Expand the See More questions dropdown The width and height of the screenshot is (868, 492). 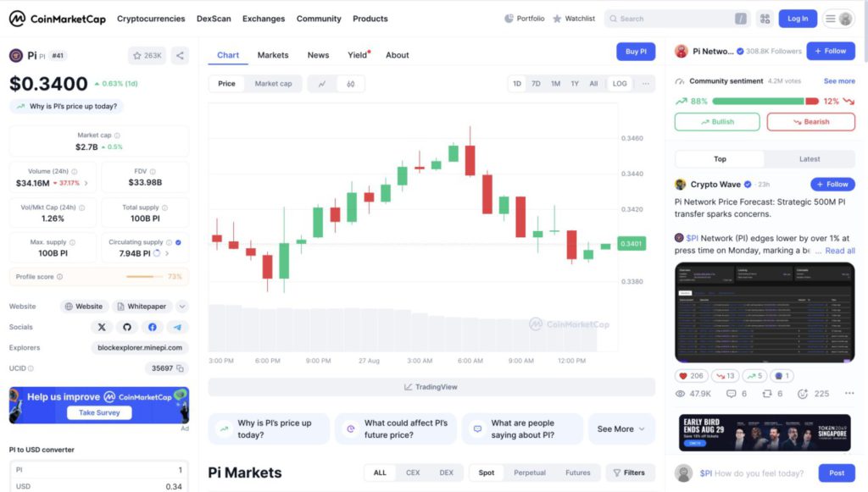(621, 429)
